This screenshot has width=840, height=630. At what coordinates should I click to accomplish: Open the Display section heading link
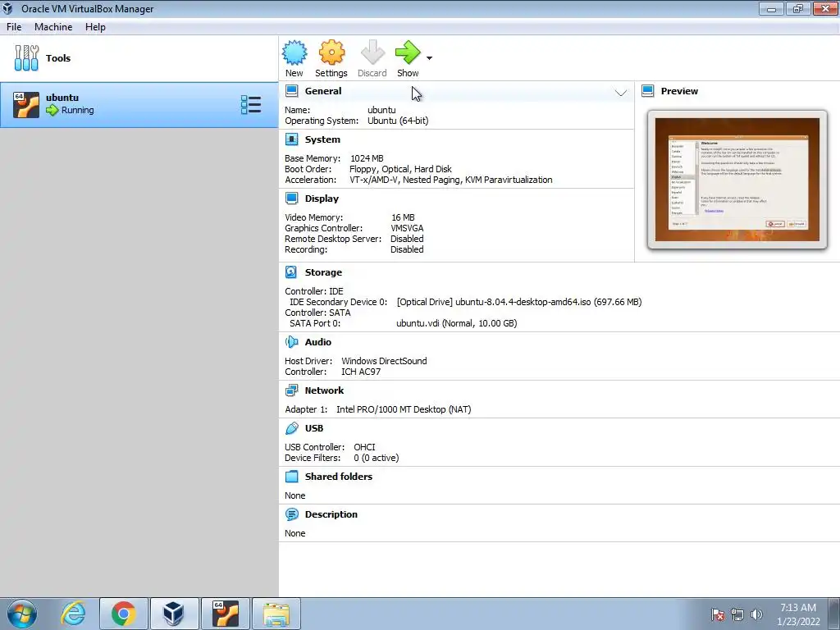pos(322,199)
